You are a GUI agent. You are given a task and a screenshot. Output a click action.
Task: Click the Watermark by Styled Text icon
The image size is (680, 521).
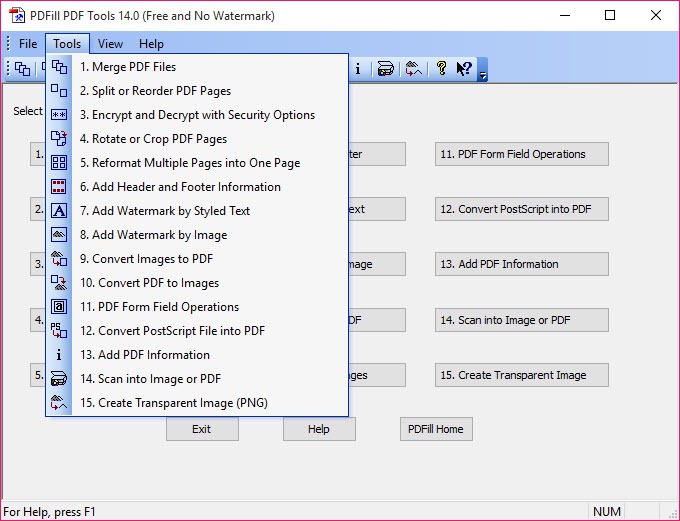(x=59, y=211)
